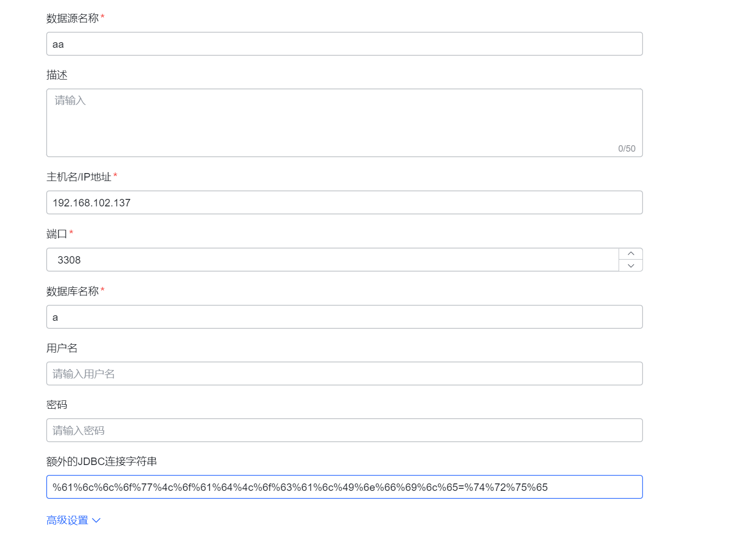Click the 用户名 field label
The height and width of the screenshot is (560, 729).
click(62, 348)
